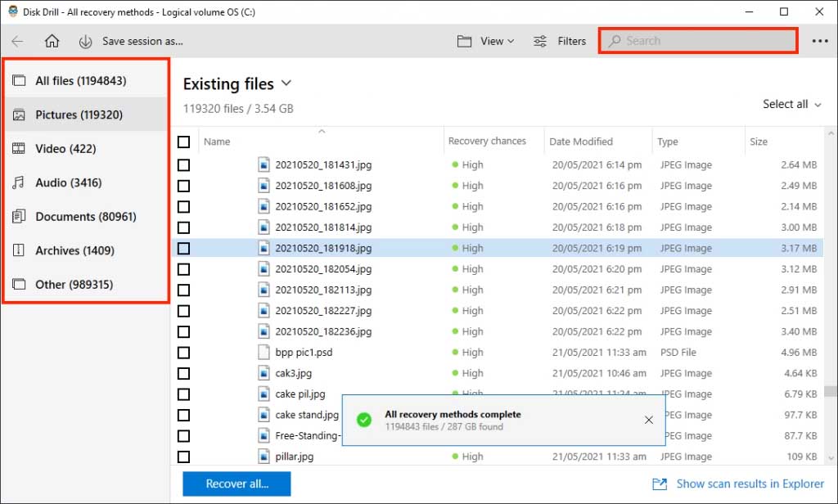838x504 pixels.
Task: Click the Disk Drill app icon
Action: click(x=13, y=11)
